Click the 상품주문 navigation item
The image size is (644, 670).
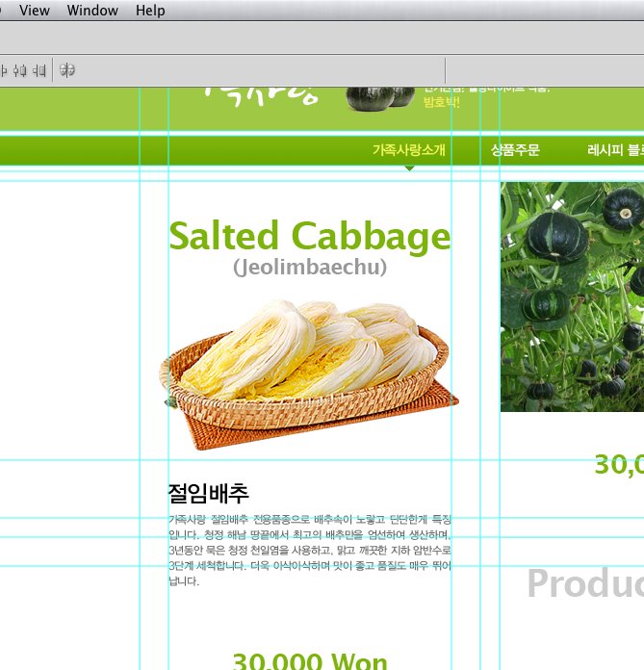(515, 150)
